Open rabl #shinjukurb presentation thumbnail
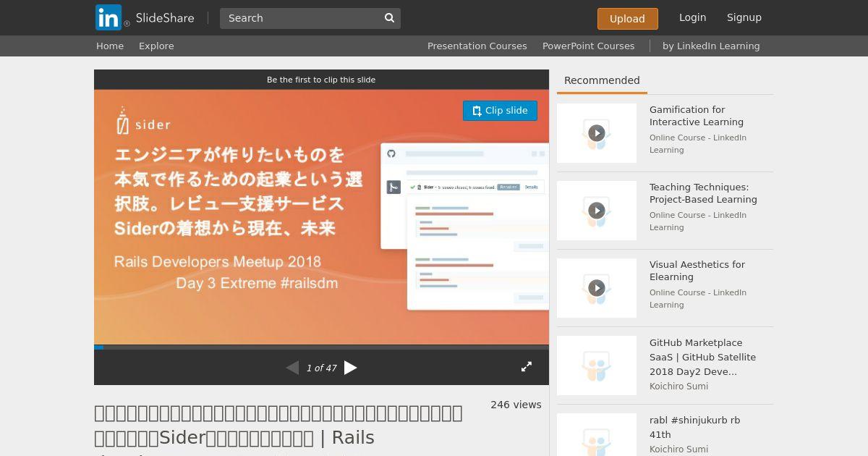Image resolution: width=868 pixels, height=456 pixels. click(x=597, y=435)
